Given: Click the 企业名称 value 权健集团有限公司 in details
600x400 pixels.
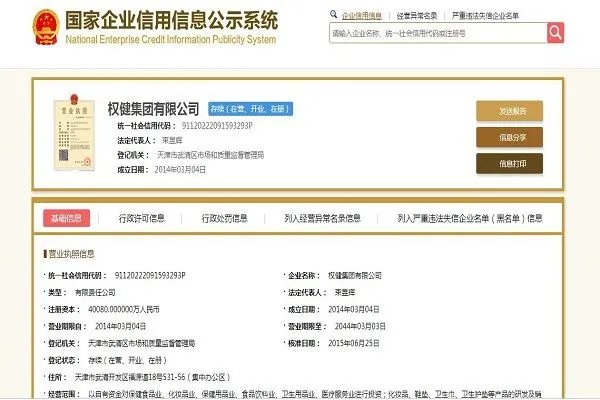Looking at the screenshot, I should (355, 275).
